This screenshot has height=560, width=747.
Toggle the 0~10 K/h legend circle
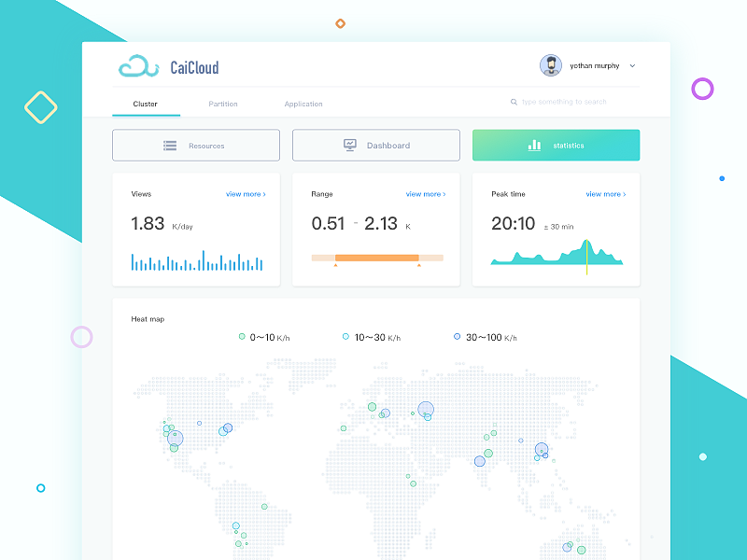[x=242, y=337]
